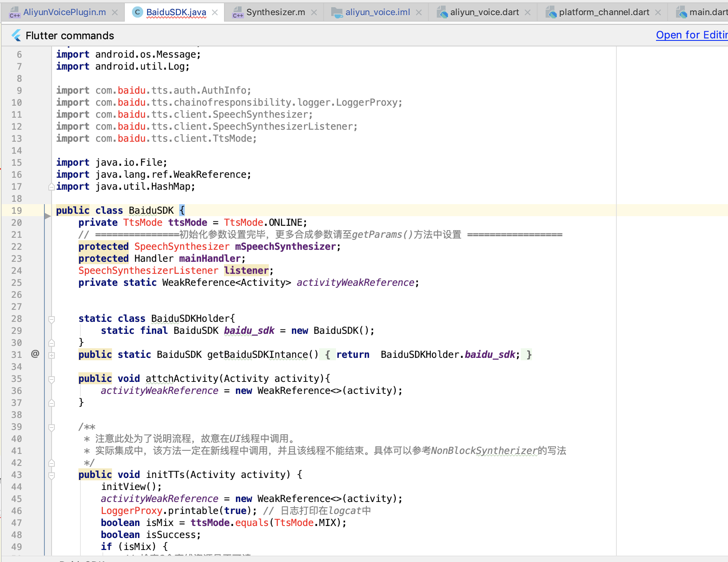Click the class name BaiduSDK on line 19
Image resolution: width=728 pixels, height=562 pixels.
(x=151, y=211)
